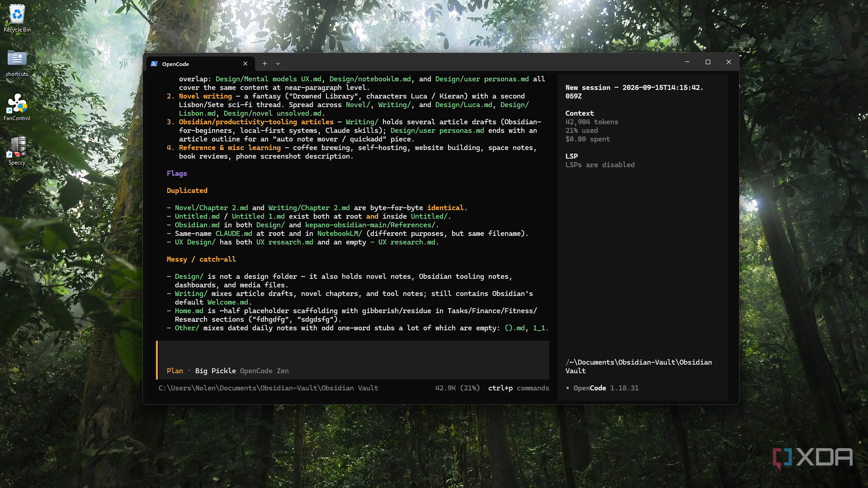Click the Flags heading
This screenshot has width=868, height=488.
click(177, 174)
